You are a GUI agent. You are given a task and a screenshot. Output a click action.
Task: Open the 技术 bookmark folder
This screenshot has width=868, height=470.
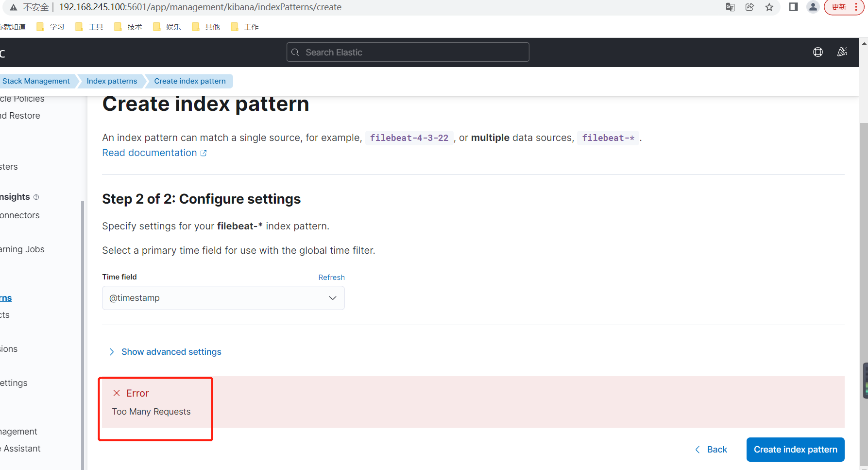(x=128, y=27)
